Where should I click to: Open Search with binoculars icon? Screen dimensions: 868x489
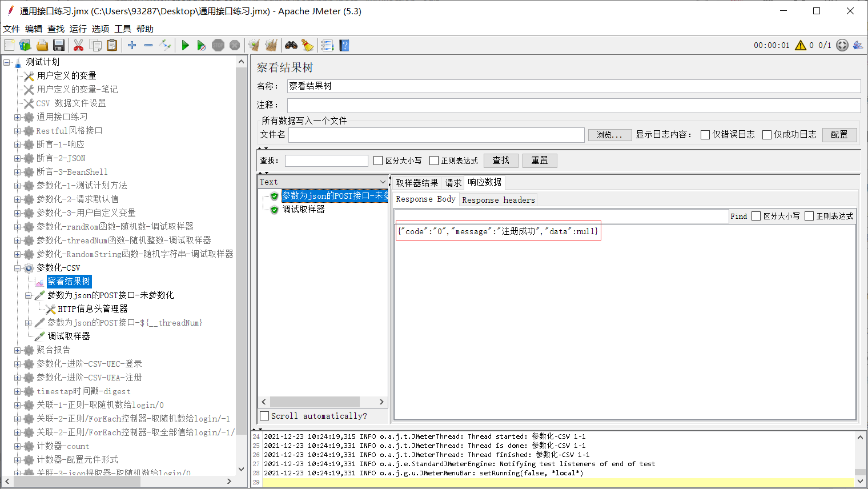[x=291, y=45]
